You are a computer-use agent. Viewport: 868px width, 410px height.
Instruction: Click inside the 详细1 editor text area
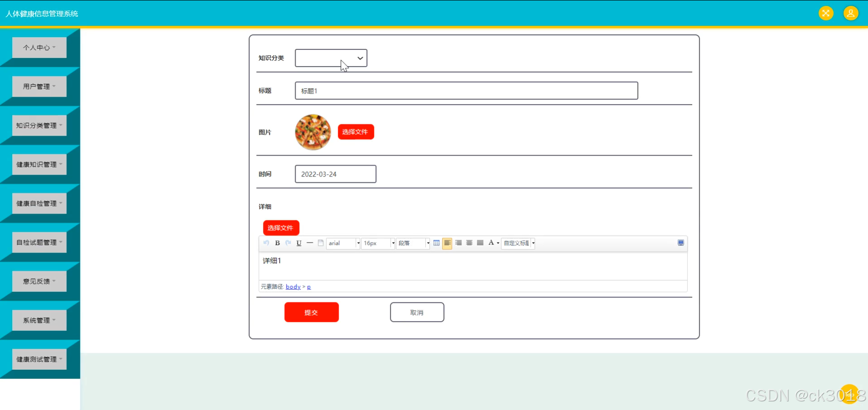tap(473, 266)
